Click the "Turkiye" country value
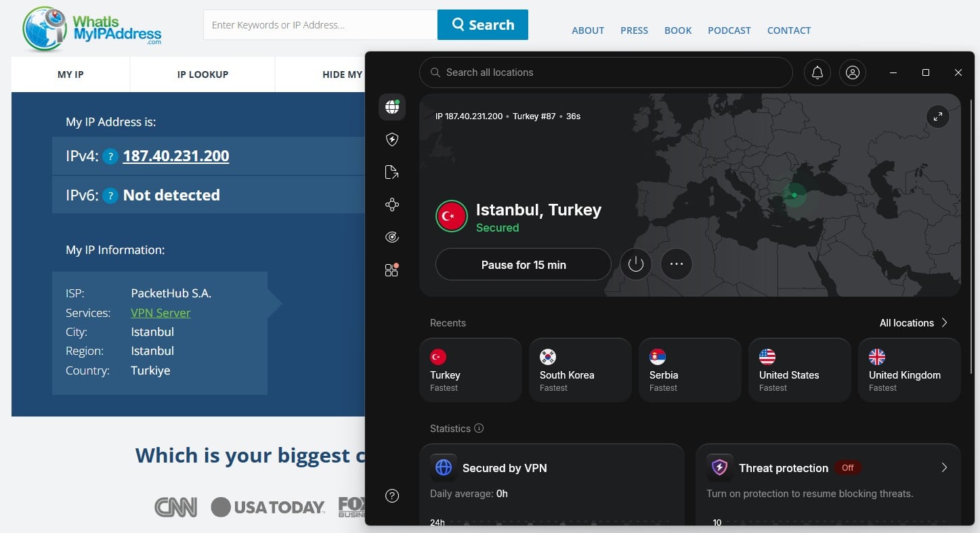The width and height of the screenshot is (980, 533). tap(150, 370)
